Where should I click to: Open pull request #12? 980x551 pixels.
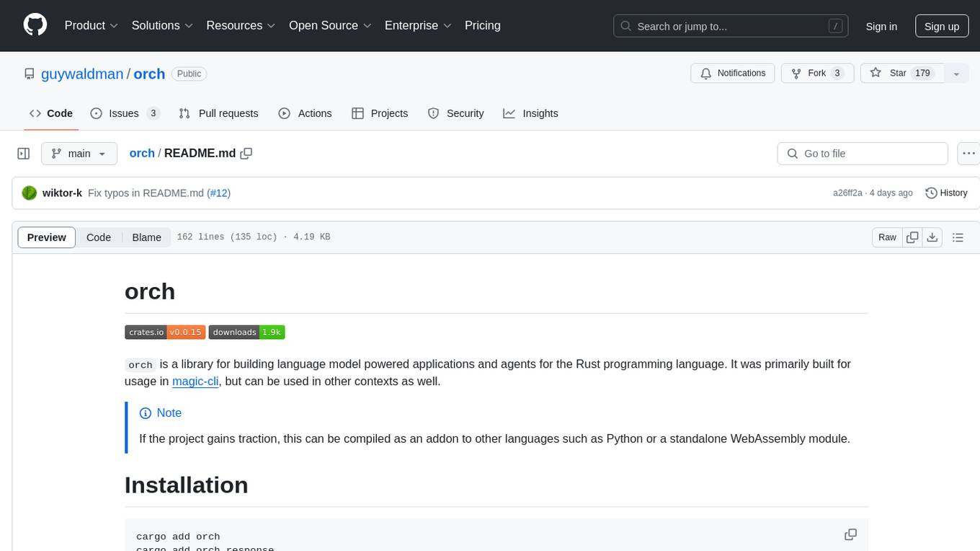(x=218, y=193)
